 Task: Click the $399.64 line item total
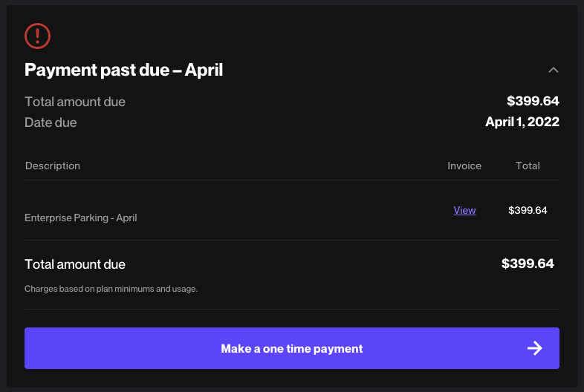point(528,210)
